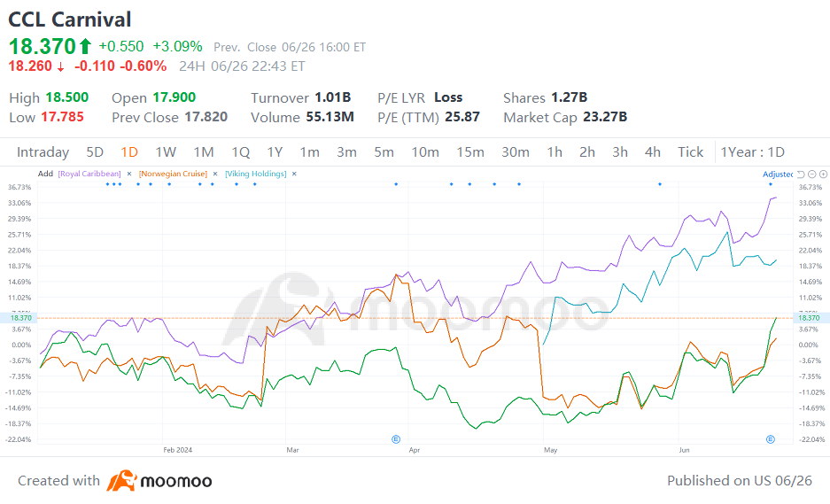Click the Open value 17.900
Viewport: 830px width, 504px height.
(175, 97)
